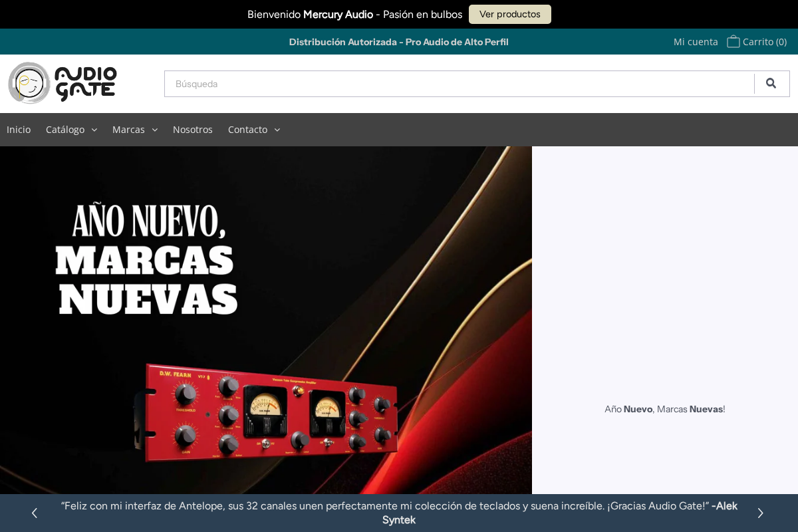Click the Año Nuevo, Marcas Nuevas caption text

click(x=664, y=409)
